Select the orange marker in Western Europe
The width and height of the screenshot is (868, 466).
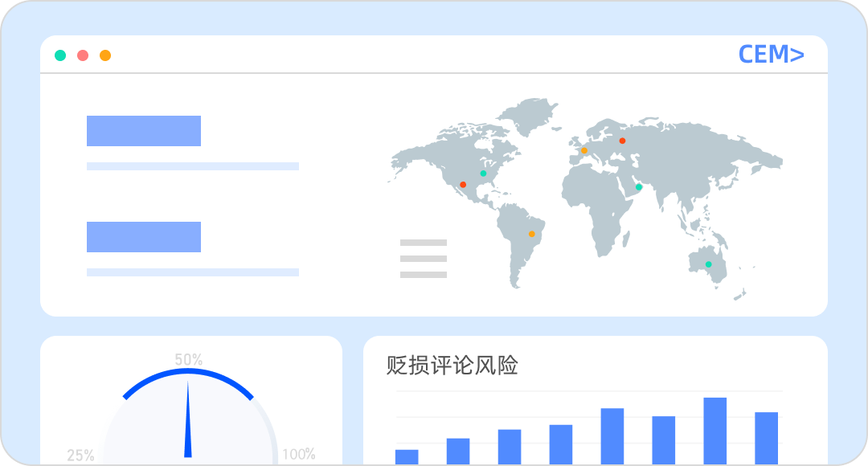[x=584, y=150]
